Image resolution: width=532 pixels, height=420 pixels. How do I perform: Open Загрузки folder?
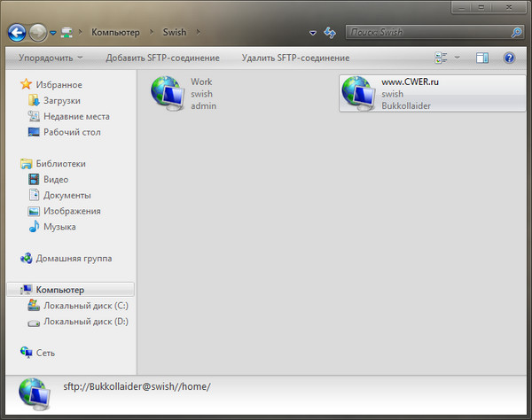click(62, 101)
